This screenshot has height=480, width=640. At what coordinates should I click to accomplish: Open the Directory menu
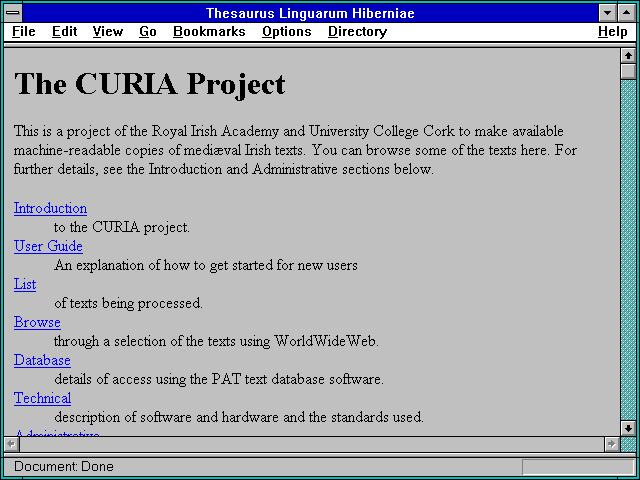click(x=357, y=32)
